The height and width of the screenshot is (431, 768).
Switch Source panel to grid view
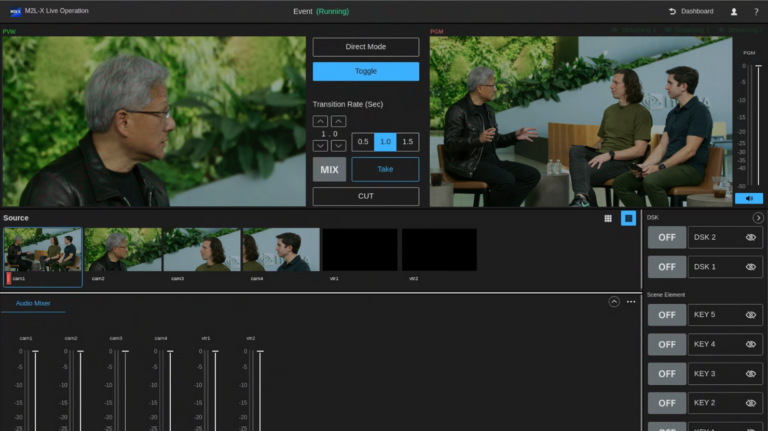[x=608, y=218]
